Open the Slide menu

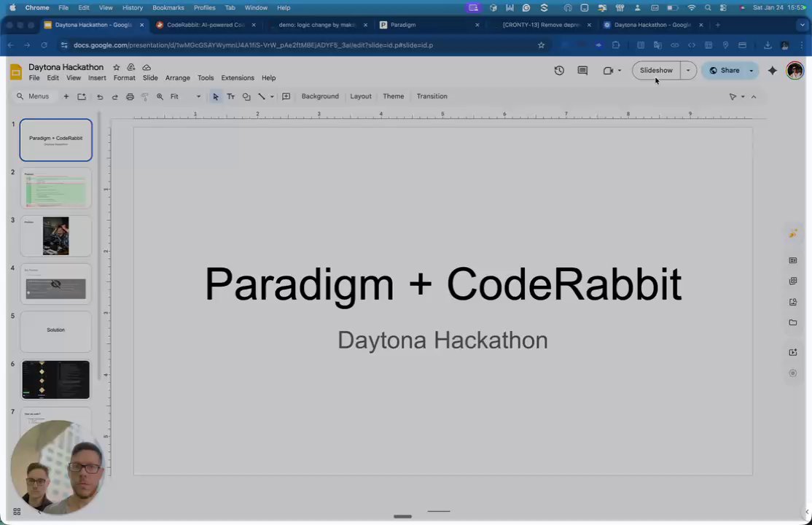click(150, 78)
